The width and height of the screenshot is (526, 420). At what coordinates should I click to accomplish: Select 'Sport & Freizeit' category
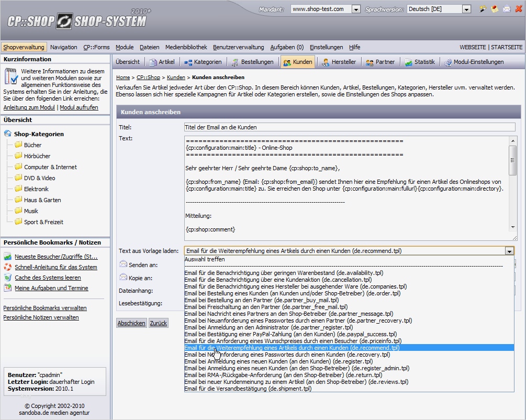(43, 222)
